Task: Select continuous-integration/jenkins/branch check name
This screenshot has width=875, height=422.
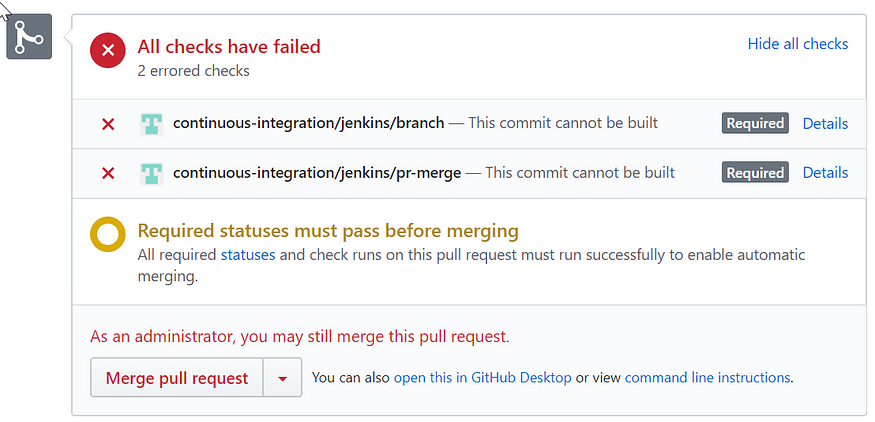Action: pos(309,123)
